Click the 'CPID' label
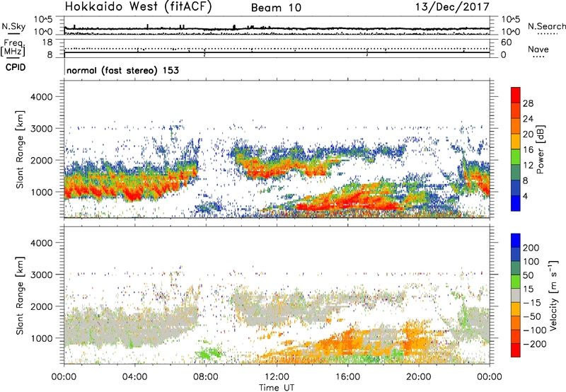Screen dimensions: 566x392 (x=16, y=67)
